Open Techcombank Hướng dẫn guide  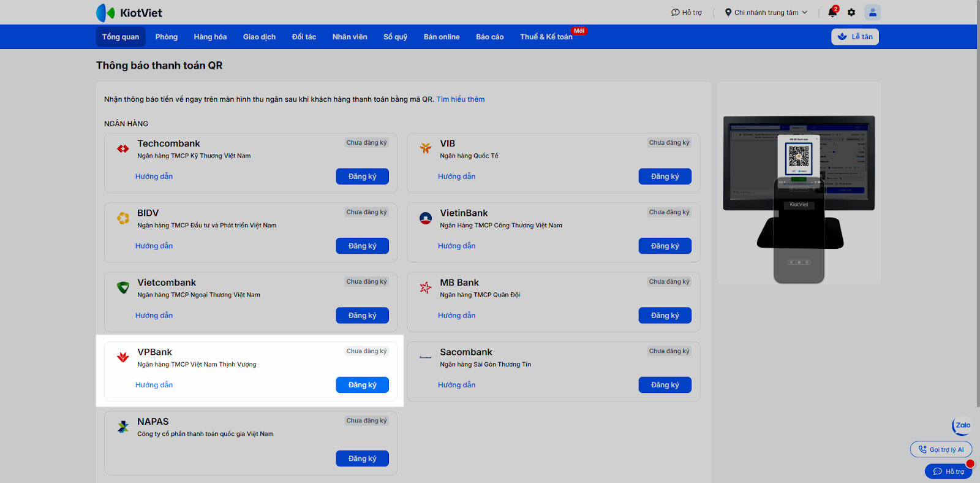tap(154, 177)
